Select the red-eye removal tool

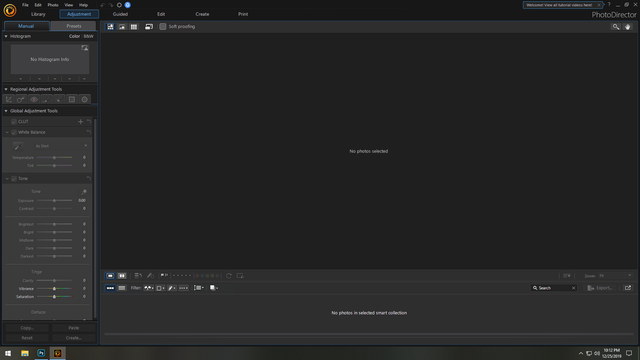[x=34, y=100]
